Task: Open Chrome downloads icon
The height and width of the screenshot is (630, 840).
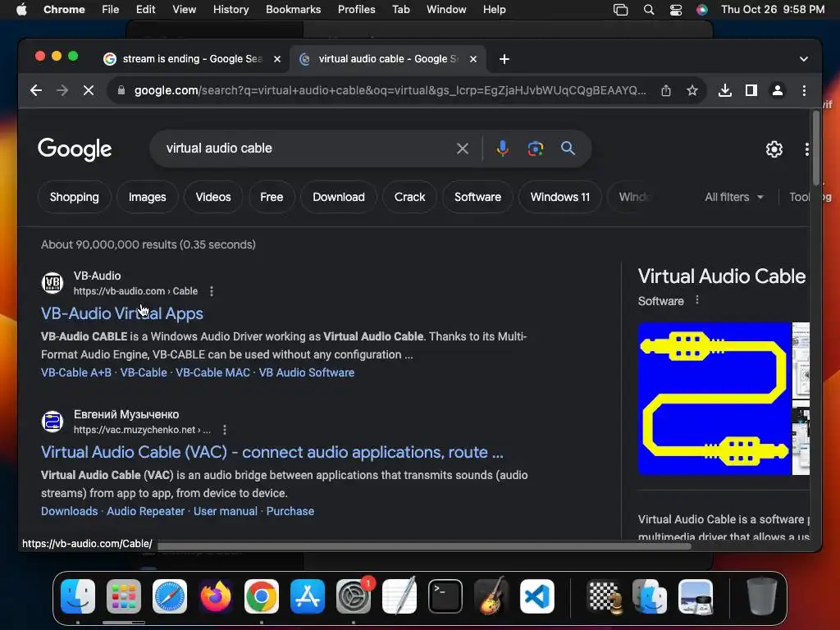Action: coord(725,90)
